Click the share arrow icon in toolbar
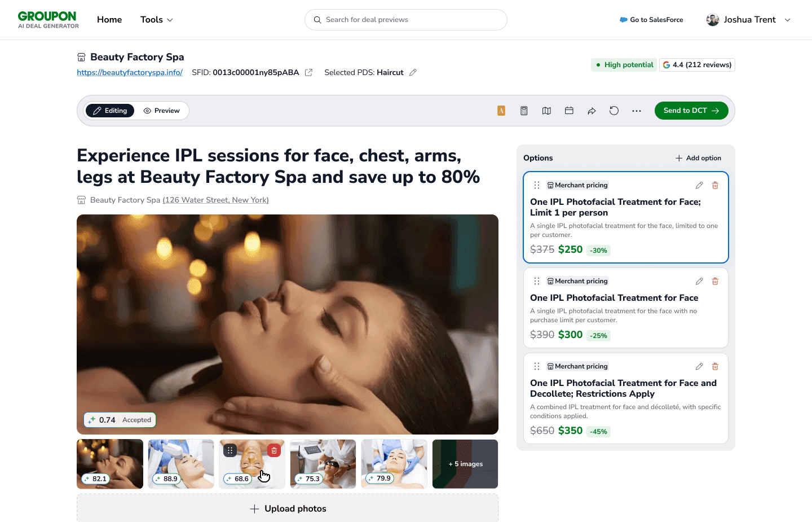The width and height of the screenshot is (812, 522). (592, 111)
